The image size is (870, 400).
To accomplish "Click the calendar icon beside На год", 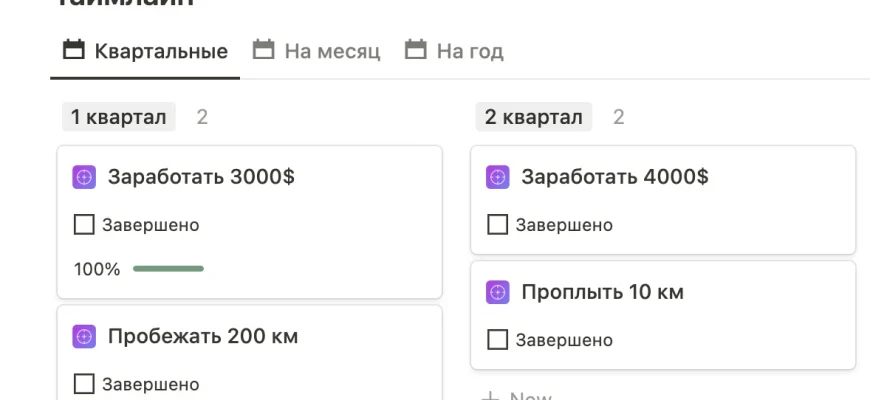I will pyautogui.click(x=415, y=50).
